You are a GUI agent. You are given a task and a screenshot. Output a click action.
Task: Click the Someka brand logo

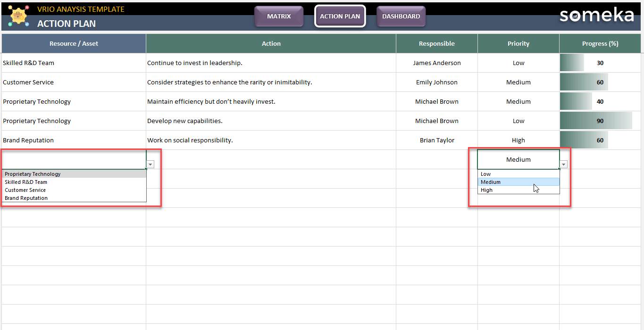click(596, 16)
